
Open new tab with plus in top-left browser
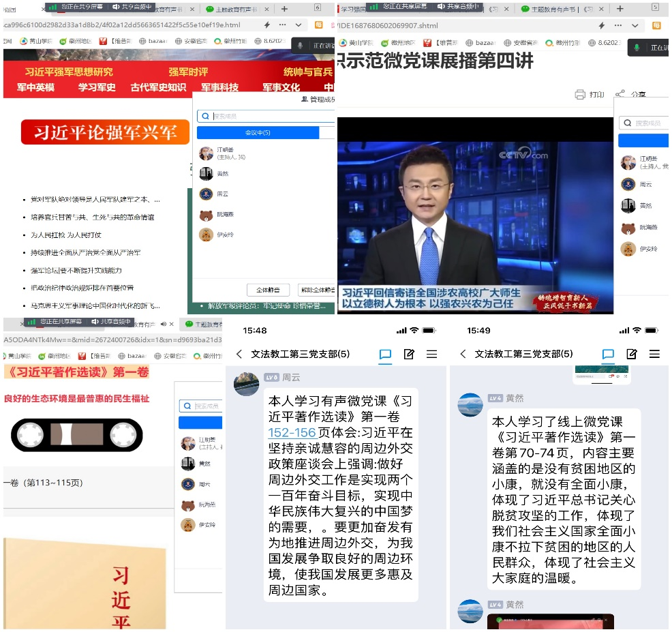pos(284,9)
